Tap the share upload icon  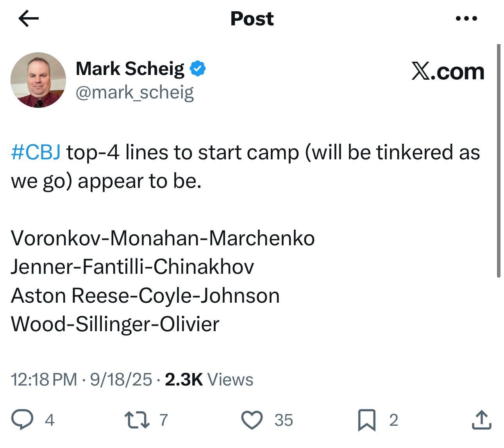click(x=481, y=420)
